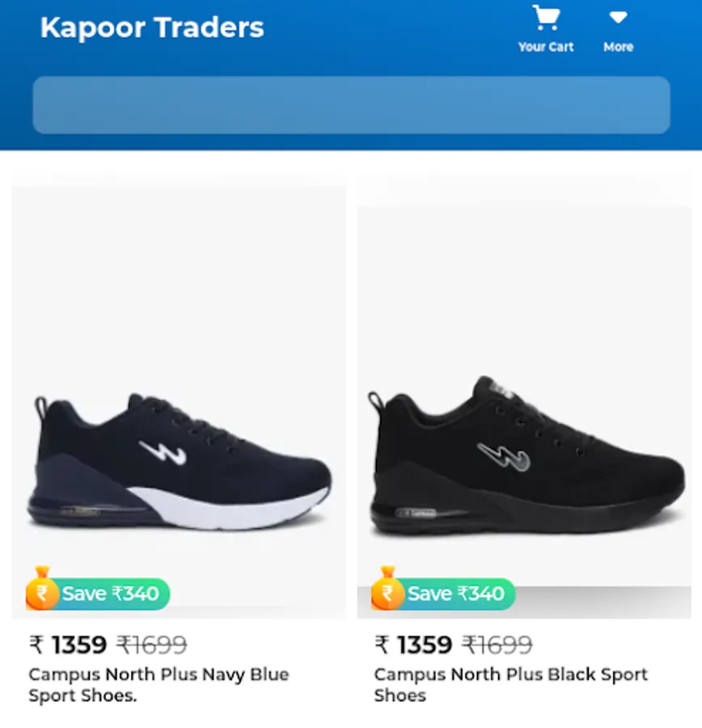Click the More text label
This screenshot has height=728, width=702.
tap(618, 47)
